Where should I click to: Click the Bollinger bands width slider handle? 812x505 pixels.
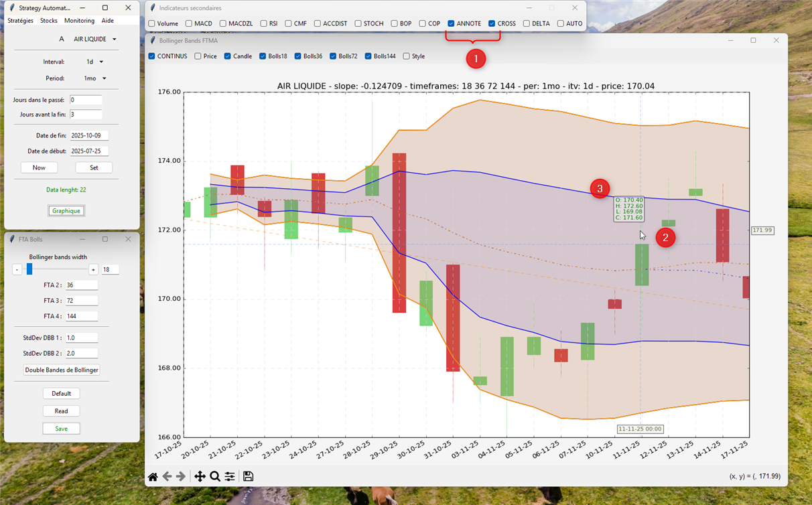point(29,269)
